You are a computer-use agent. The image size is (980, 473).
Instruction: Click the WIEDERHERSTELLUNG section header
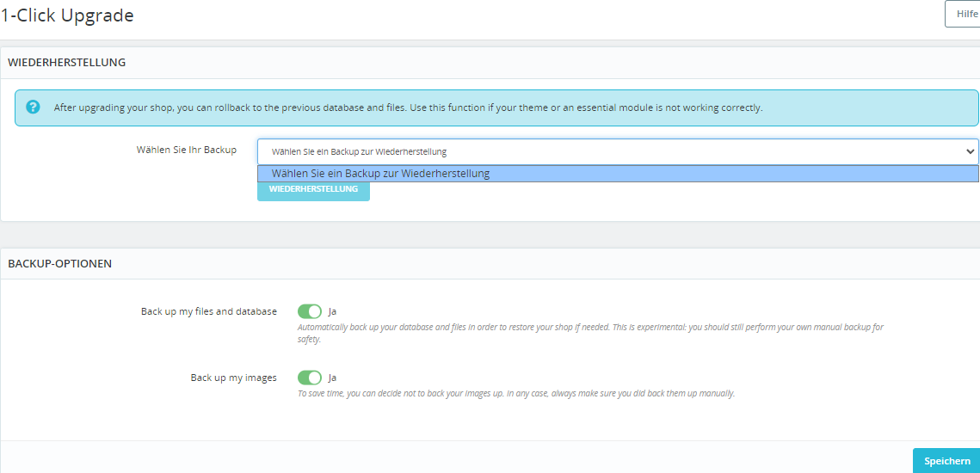click(67, 63)
